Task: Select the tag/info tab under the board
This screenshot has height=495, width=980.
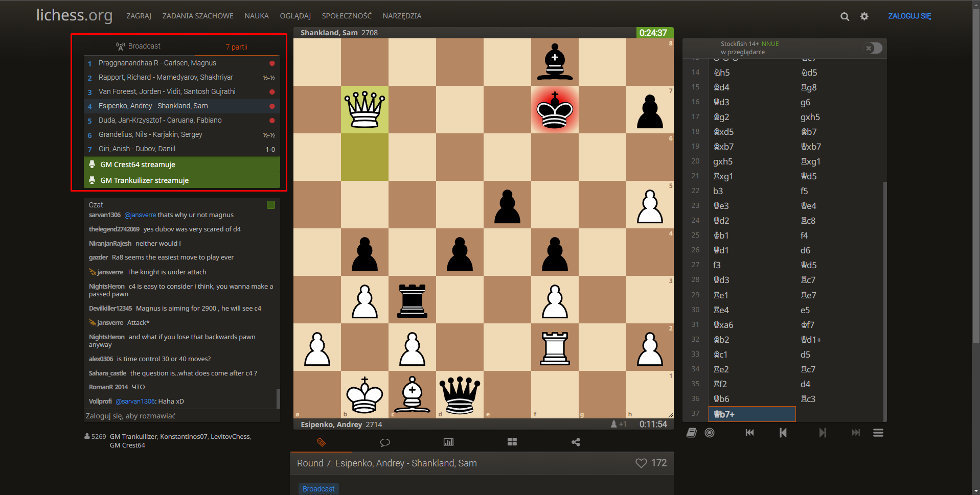Action: (321, 442)
